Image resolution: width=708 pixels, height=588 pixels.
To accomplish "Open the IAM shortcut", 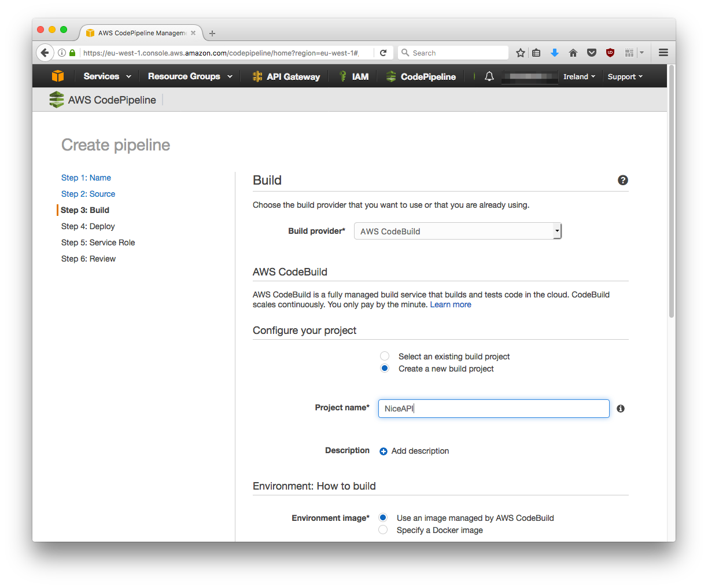I will (x=353, y=76).
